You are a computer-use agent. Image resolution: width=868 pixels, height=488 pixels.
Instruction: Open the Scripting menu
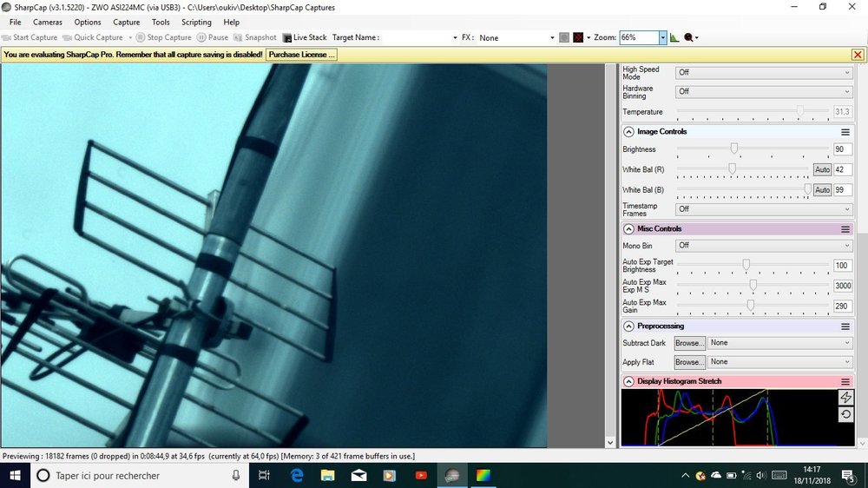tap(196, 23)
